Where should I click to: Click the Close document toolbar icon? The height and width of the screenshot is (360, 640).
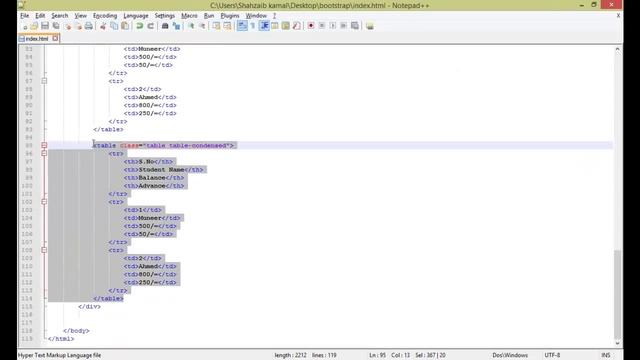pos(68,26)
